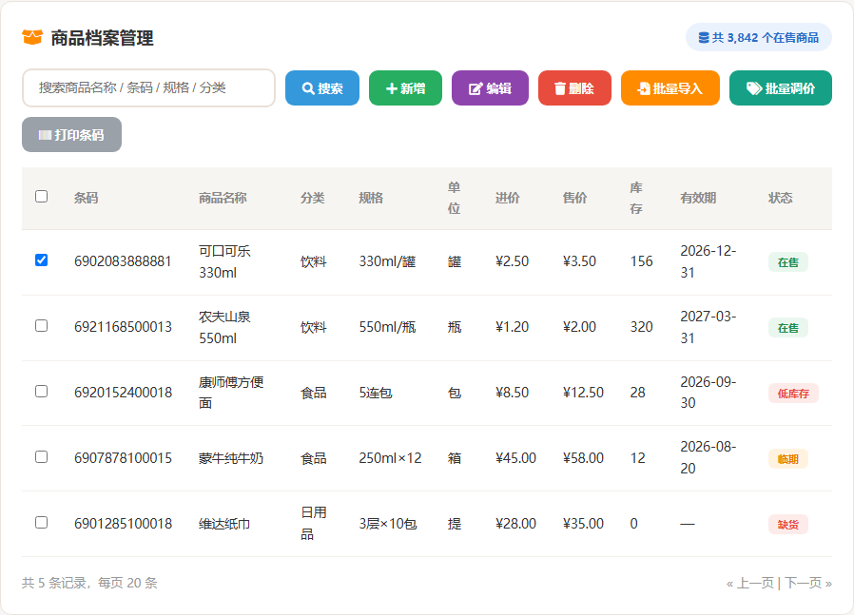
Task: Click the 删除 button label
Action: coord(581,88)
